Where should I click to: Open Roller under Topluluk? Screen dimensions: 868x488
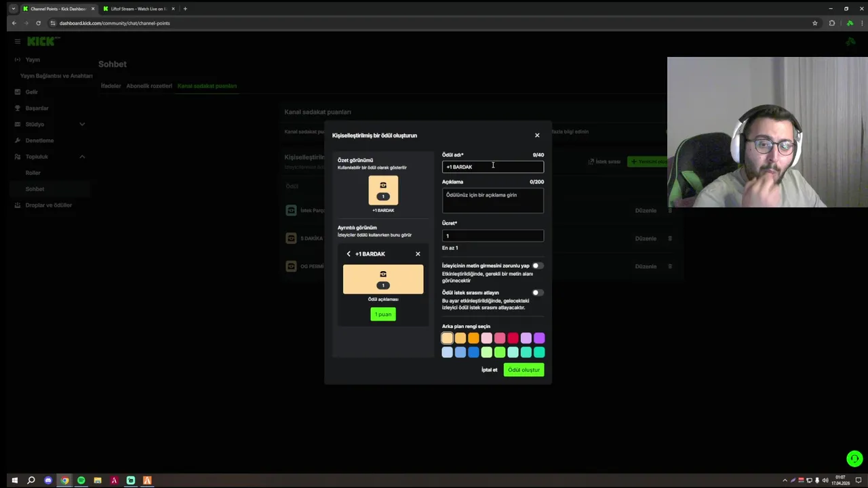click(x=33, y=174)
